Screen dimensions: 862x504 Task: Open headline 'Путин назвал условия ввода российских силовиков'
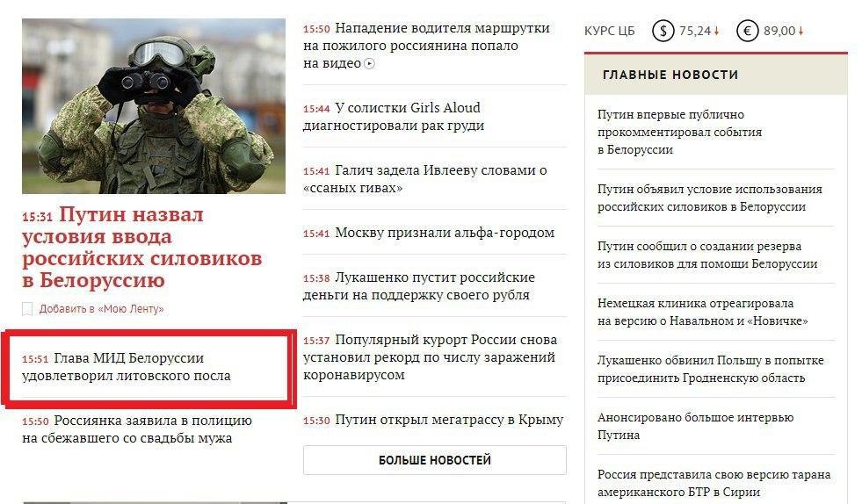coord(141,248)
